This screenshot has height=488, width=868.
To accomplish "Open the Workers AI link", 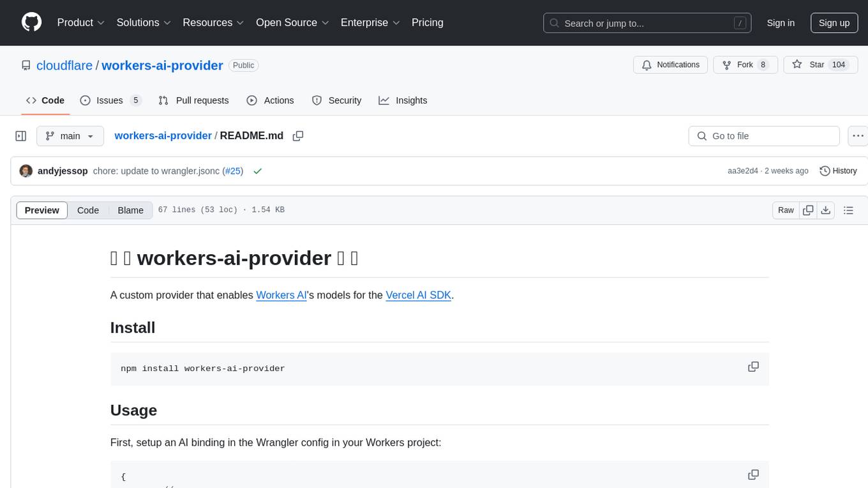I will tap(281, 295).
